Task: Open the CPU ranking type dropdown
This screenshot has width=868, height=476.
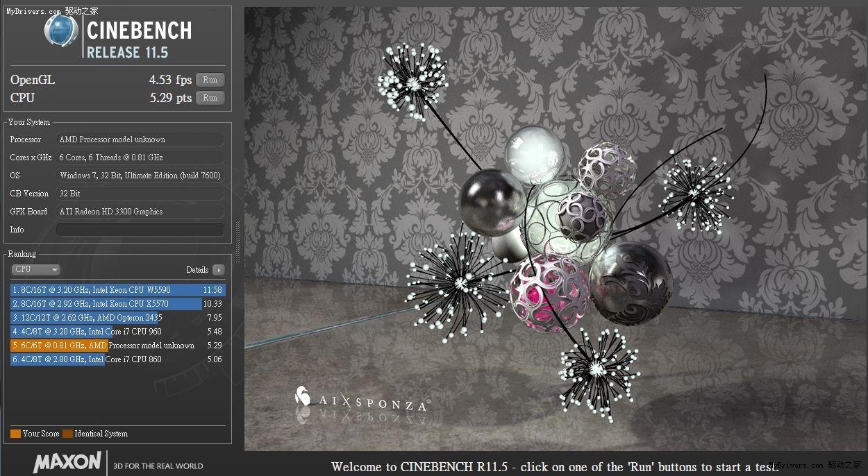Action: pos(35,269)
